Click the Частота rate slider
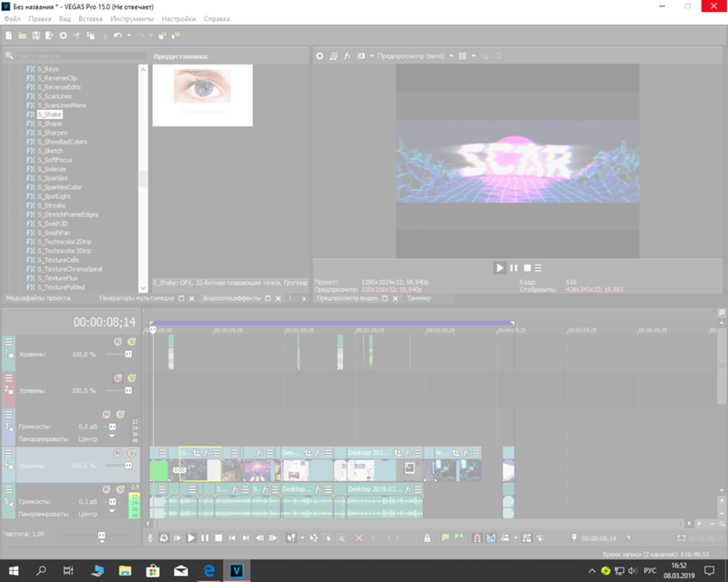This screenshot has width=728, height=582. coord(101,536)
